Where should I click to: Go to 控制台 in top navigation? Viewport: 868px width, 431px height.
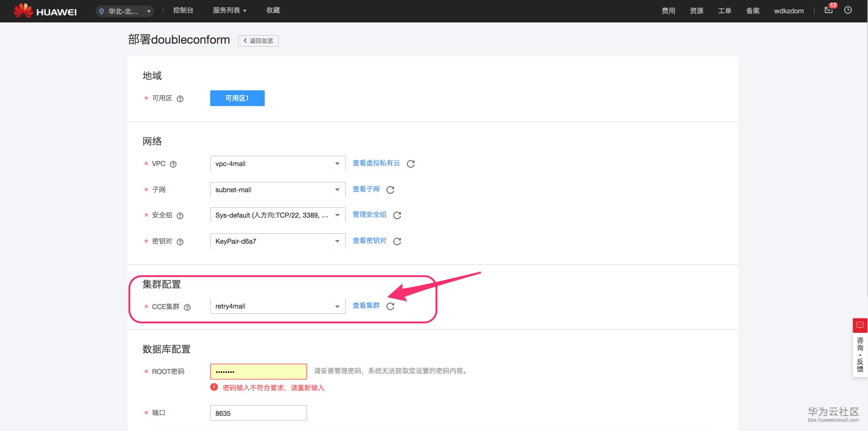[x=183, y=10]
